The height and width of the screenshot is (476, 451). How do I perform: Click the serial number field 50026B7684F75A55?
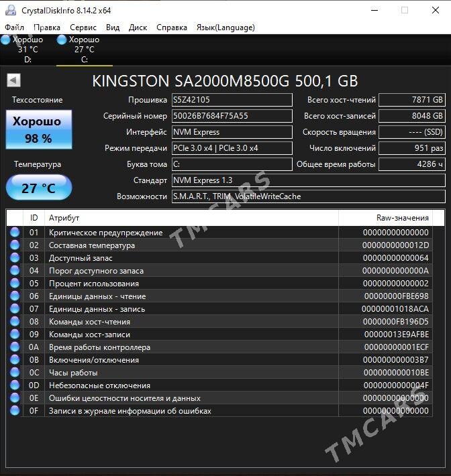(x=232, y=116)
